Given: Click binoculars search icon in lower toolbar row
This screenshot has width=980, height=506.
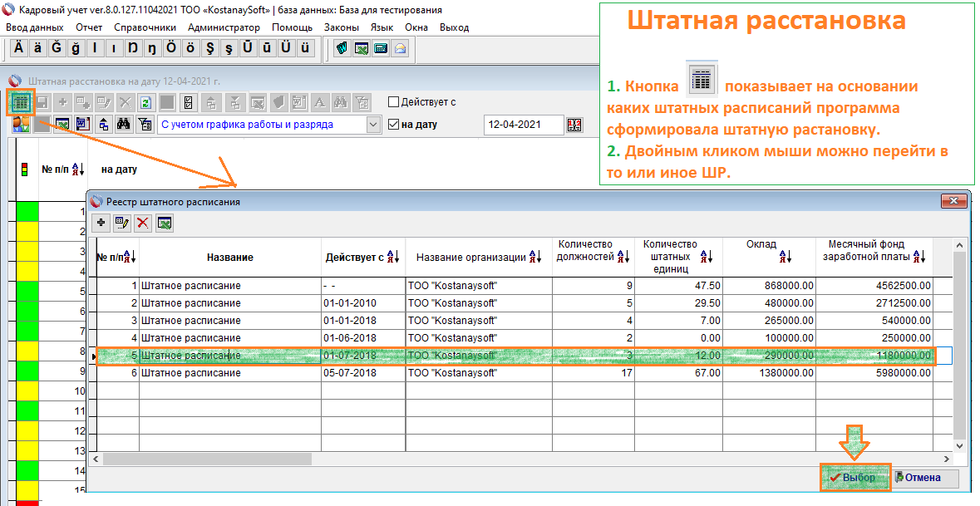Looking at the screenshot, I should (125, 125).
